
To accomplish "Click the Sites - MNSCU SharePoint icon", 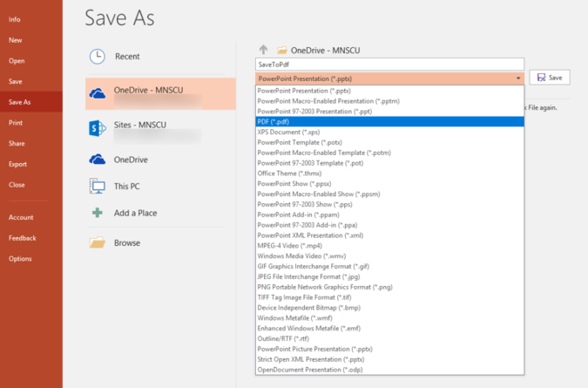I will (x=98, y=128).
